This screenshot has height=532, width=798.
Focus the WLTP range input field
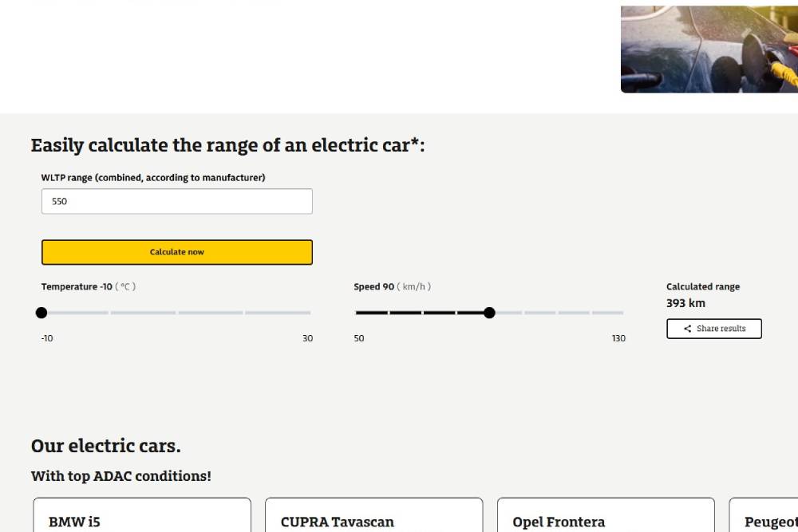tap(176, 202)
